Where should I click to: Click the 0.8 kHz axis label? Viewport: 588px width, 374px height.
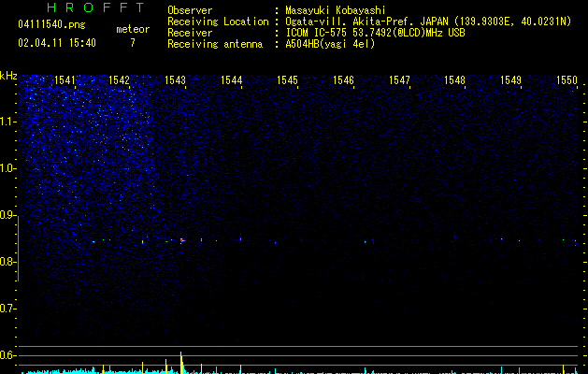tap(7, 262)
